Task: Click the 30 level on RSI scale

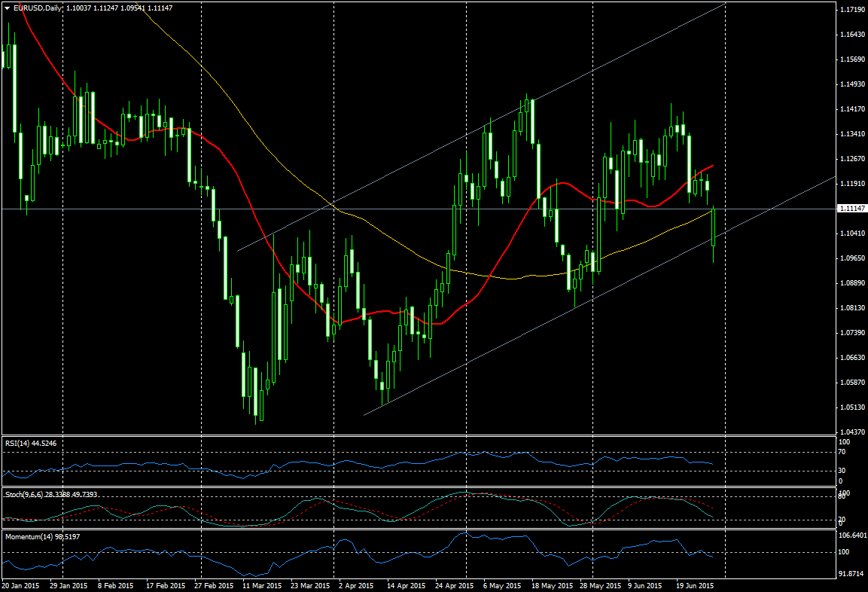Action: click(x=842, y=471)
